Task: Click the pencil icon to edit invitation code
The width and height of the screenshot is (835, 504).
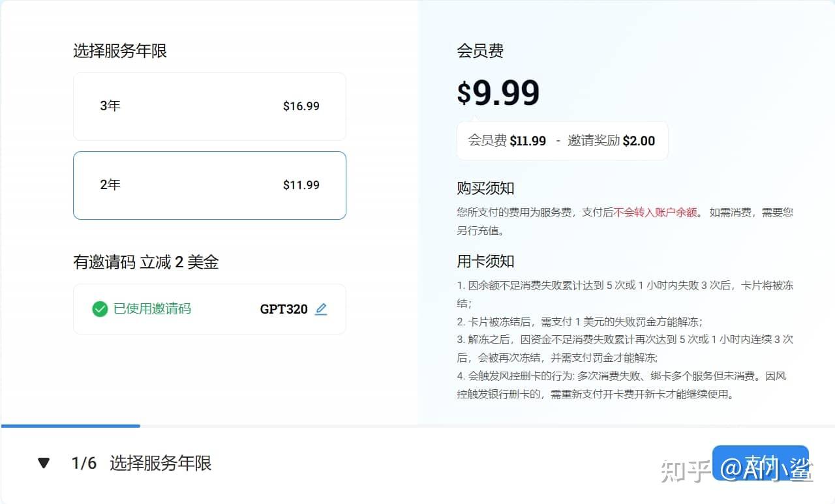Action: (x=321, y=309)
